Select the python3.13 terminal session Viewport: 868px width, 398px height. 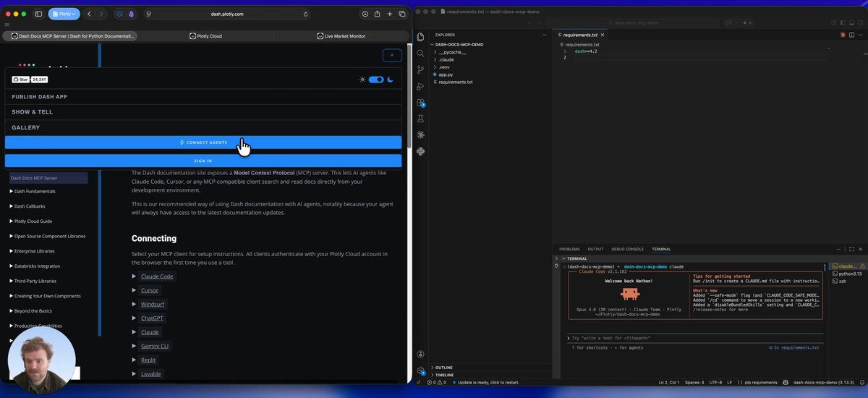coord(847,274)
